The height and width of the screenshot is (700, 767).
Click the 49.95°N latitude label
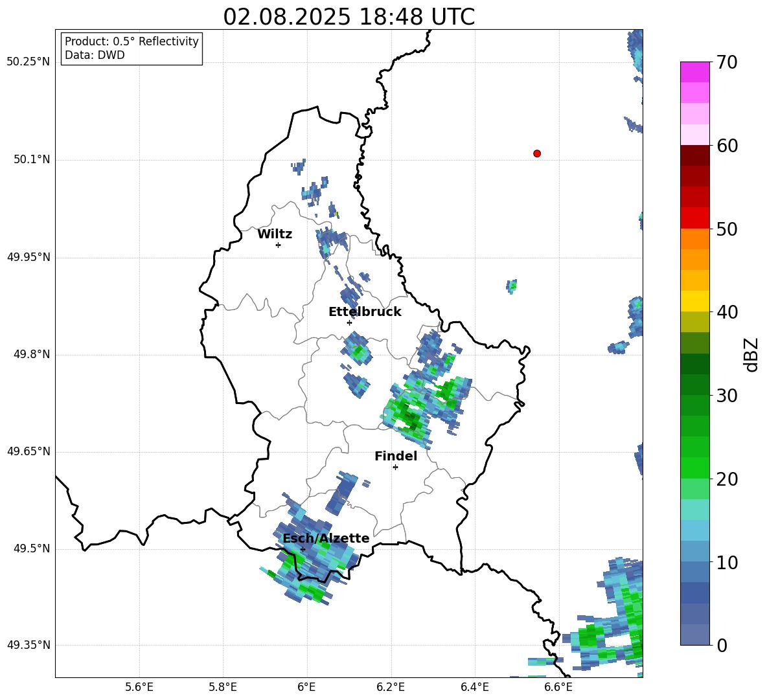[28, 256]
